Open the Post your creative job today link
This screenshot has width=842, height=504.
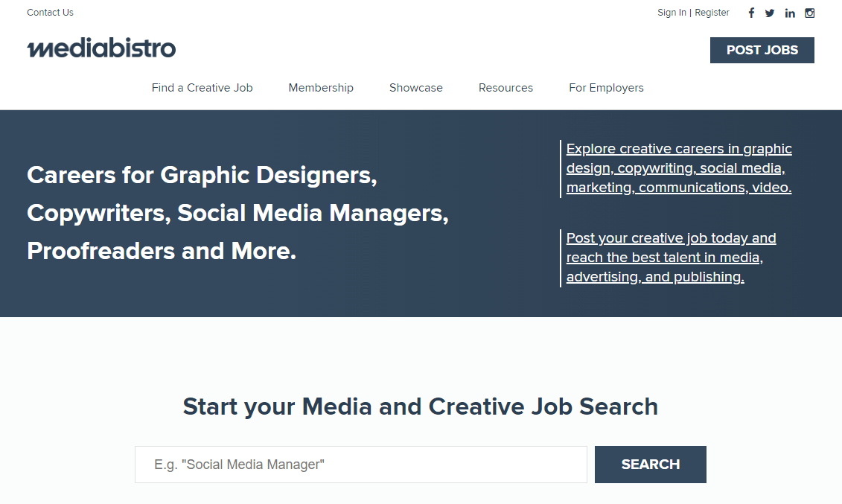(671, 258)
